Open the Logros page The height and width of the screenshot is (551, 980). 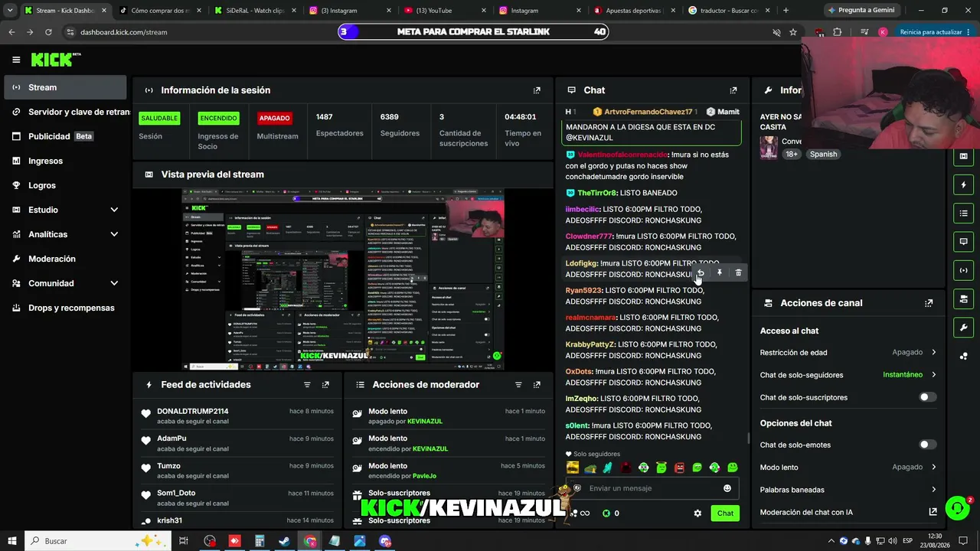(65, 185)
